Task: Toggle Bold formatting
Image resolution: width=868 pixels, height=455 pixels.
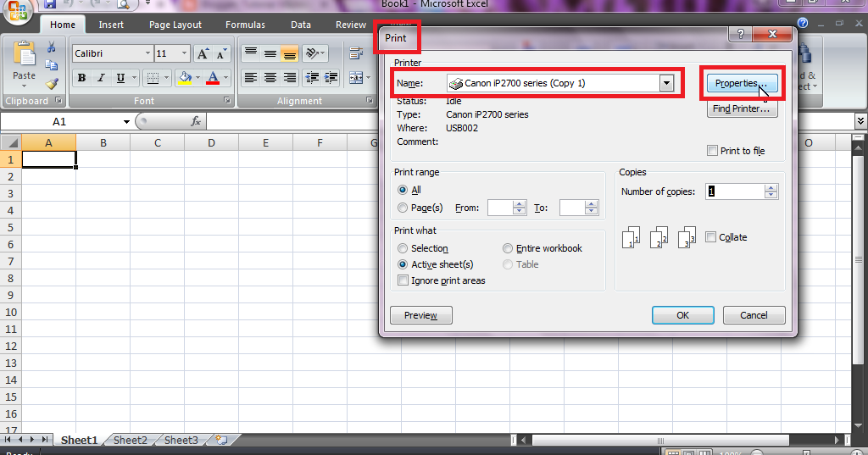Action: coord(81,78)
